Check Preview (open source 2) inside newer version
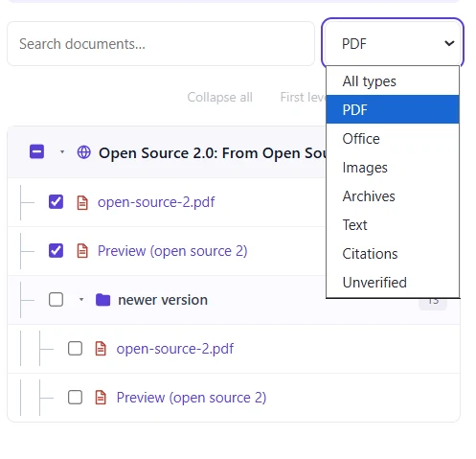Viewport: 476px width, 459px height. tap(75, 398)
